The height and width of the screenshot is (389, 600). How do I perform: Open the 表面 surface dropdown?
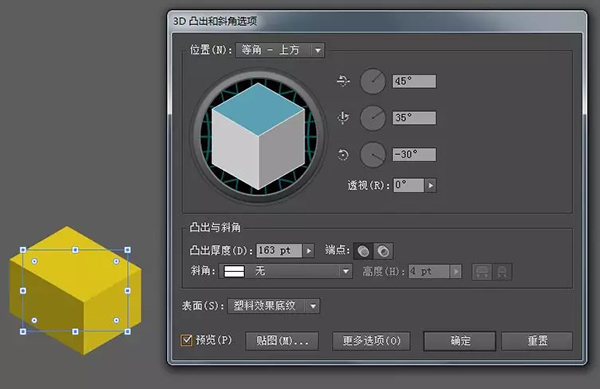274,306
